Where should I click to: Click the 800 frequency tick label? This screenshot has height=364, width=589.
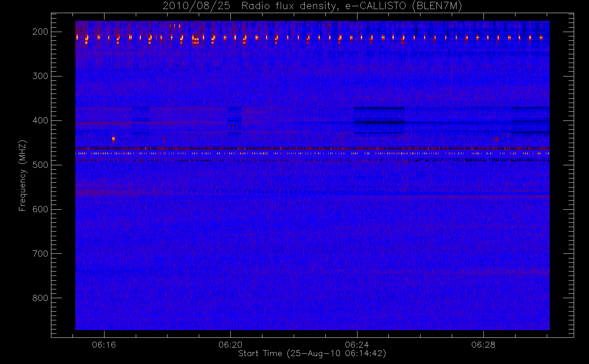(x=40, y=298)
